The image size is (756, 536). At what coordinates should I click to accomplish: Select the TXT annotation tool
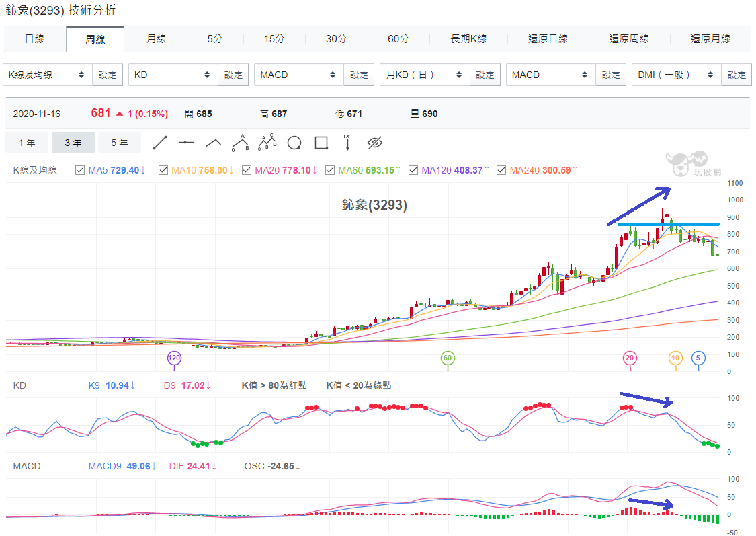[x=347, y=143]
